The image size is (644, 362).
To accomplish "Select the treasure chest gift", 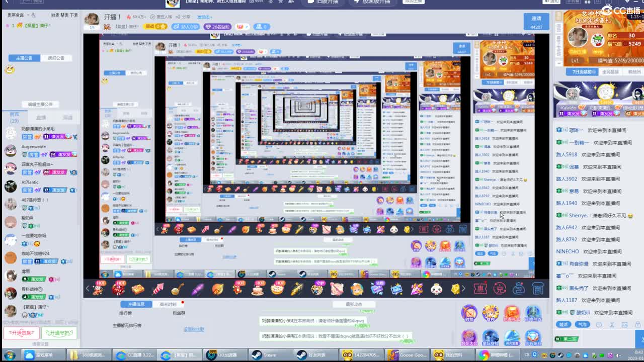I will pos(138,289).
